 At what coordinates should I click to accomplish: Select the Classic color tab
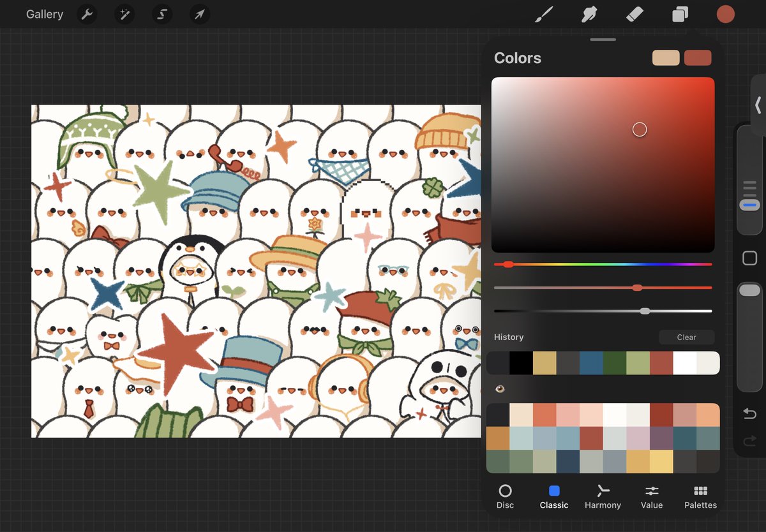point(554,496)
